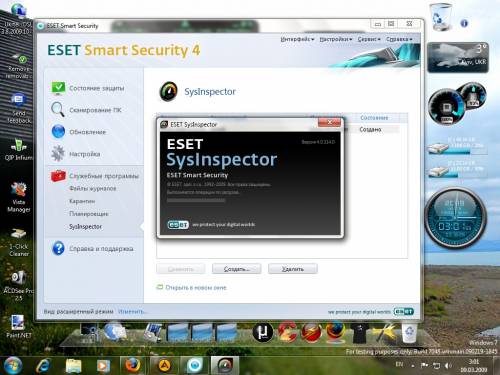Open Firefox from the Windows taskbar

(133, 365)
